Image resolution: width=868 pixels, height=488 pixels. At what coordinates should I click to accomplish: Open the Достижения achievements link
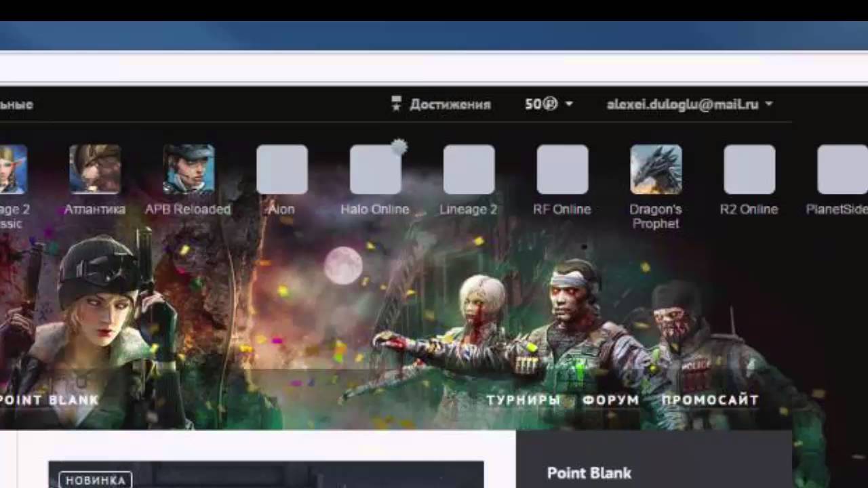pyautogui.click(x=450, y=104)
